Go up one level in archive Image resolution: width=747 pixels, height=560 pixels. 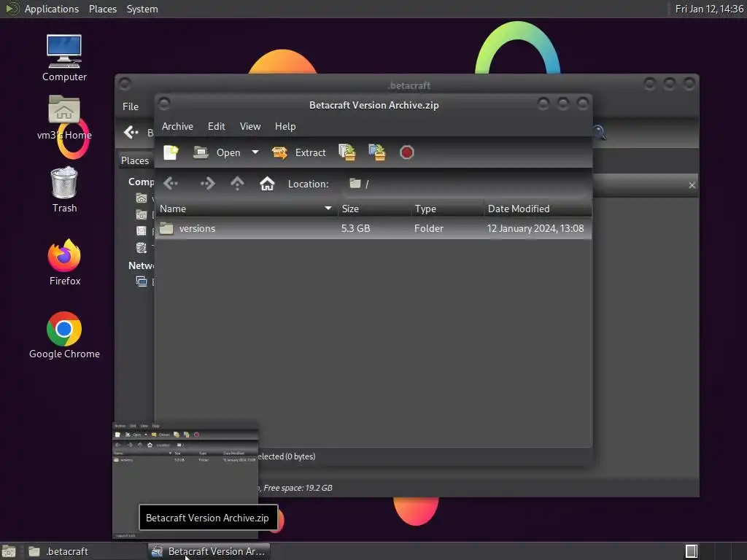pos(237,183)
